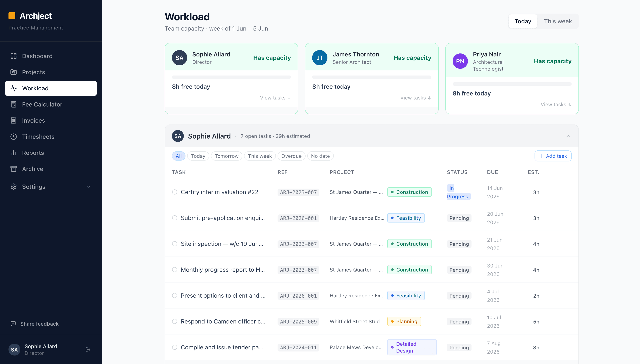Go to Fee Calculator page
Screen dimensions: 640x364
[x=51, y=104]
